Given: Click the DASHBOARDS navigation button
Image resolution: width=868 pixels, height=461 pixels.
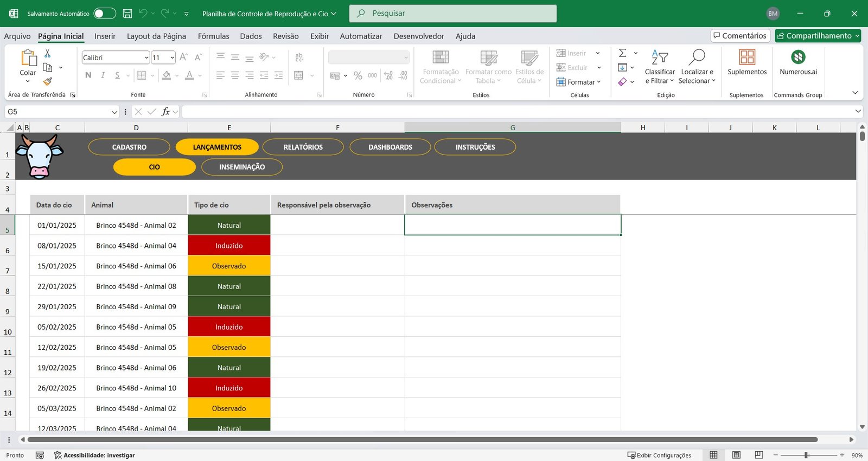Looking at the screenshot, I should click(x=390, y=147).
